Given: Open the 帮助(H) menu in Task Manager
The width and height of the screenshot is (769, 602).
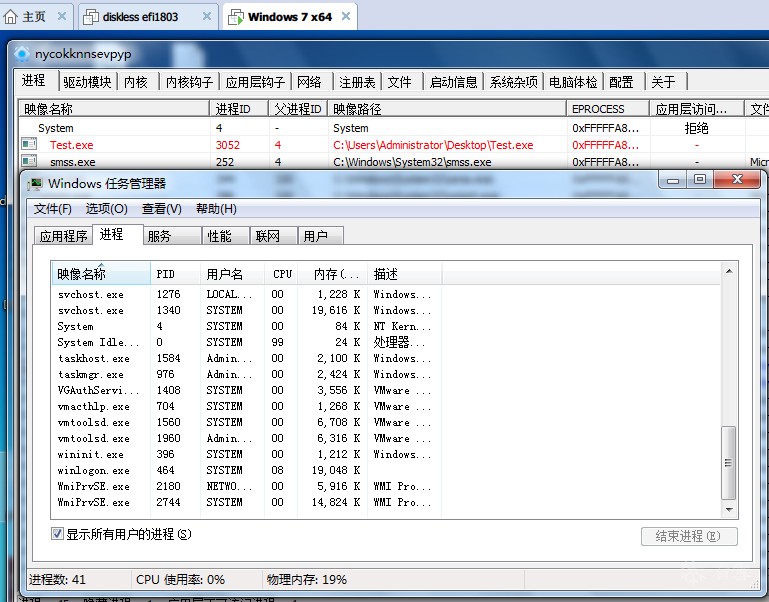Looking at the screenshot, I should coord(216,209).
